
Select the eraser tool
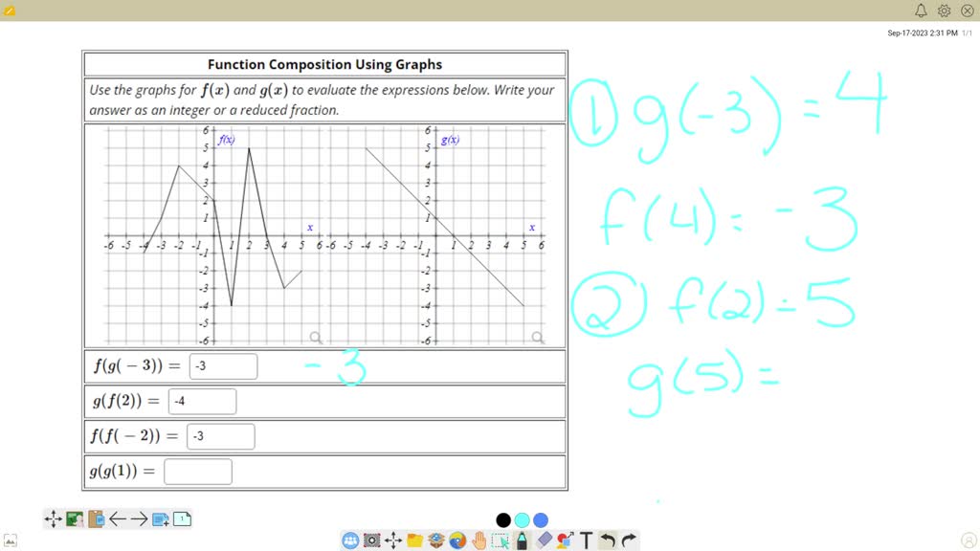point(544,540)
